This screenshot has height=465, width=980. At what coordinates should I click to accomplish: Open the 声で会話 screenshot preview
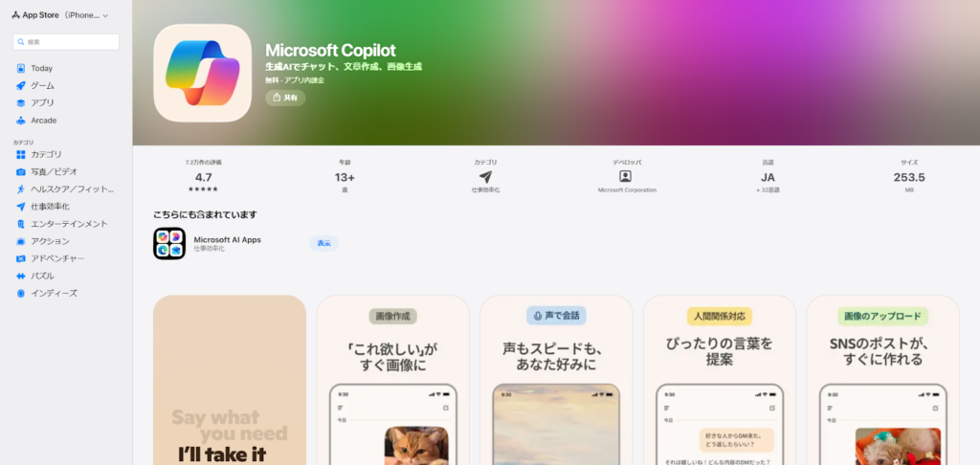tap(556, 380)
